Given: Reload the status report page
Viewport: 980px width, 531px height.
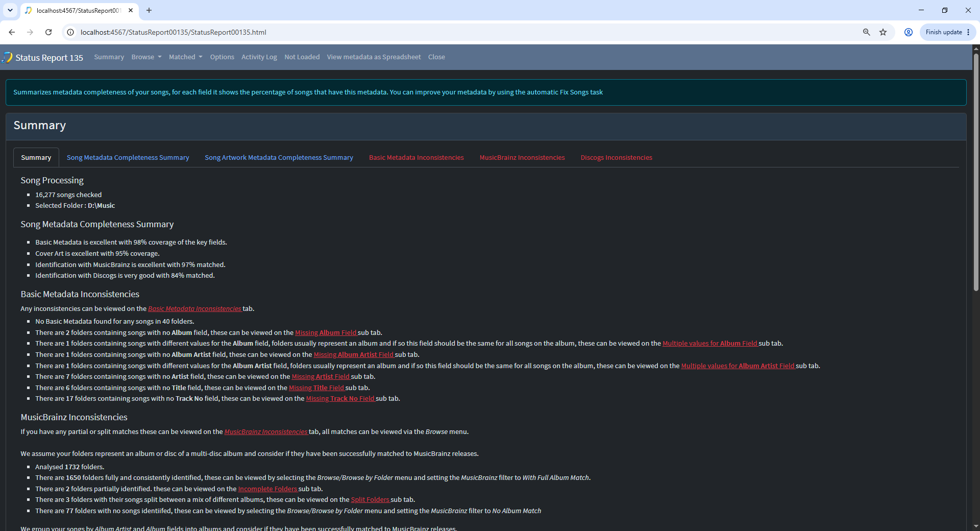Looking at the screenshot, I should pyautogui.click(x=48, y=32).
